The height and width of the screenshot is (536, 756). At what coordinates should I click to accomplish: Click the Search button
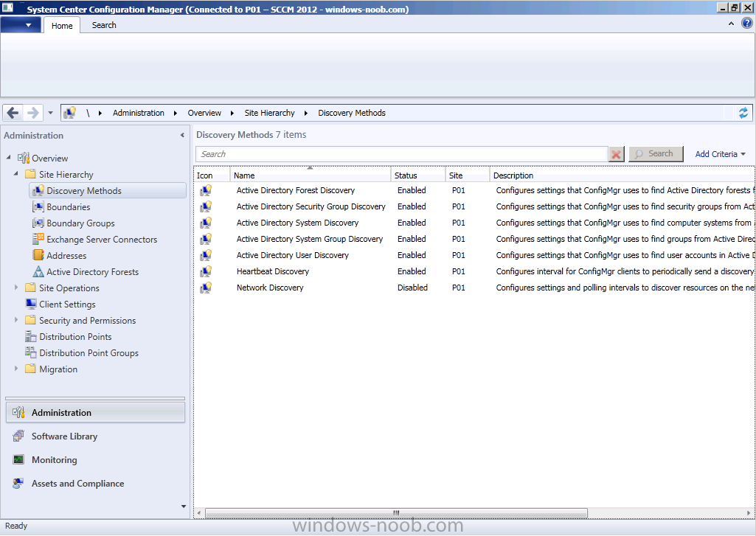coord(656,154)
